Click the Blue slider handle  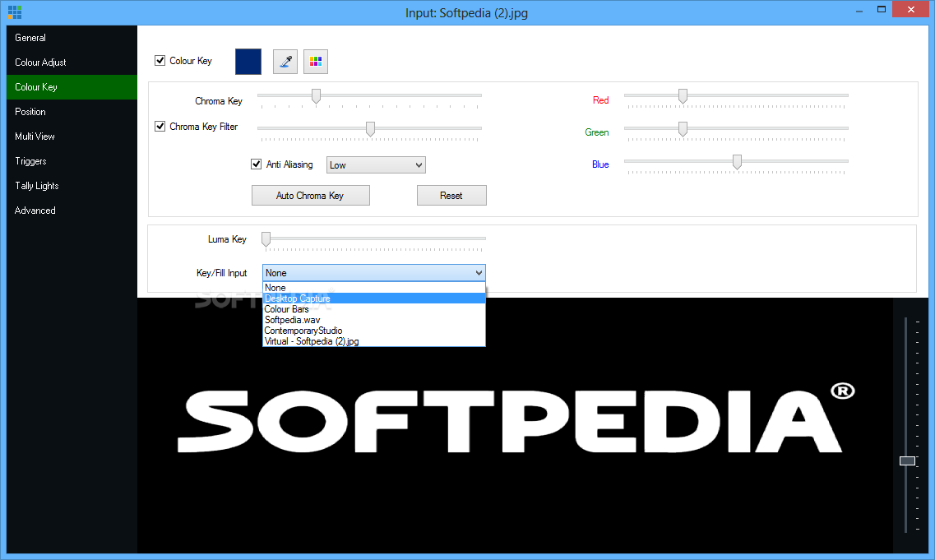(737, 162)
